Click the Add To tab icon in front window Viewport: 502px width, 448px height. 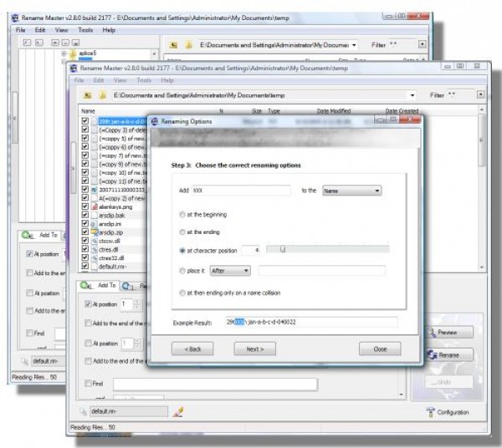point(86,285)
